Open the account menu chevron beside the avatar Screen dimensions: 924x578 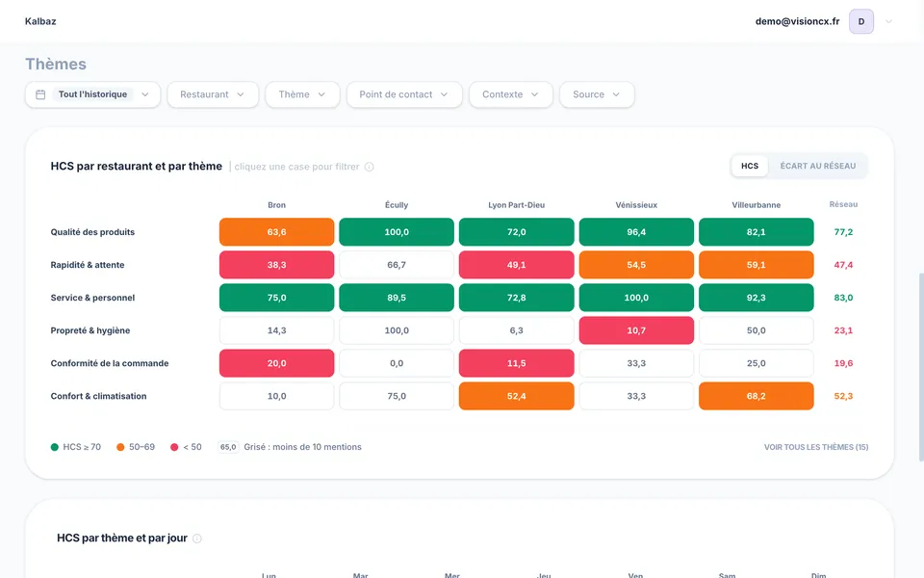pyautogui.click(x=888, y=22)
